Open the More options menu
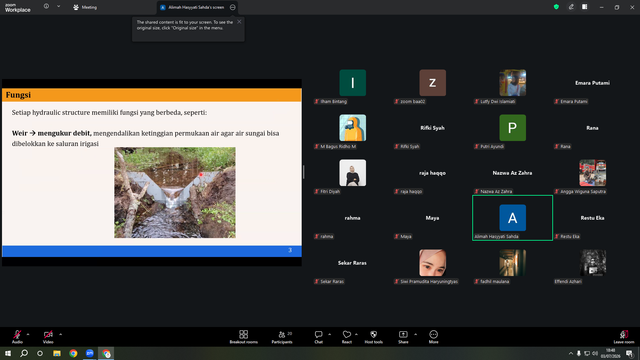This screenshot has width=640, height=360. click(433, 337)
